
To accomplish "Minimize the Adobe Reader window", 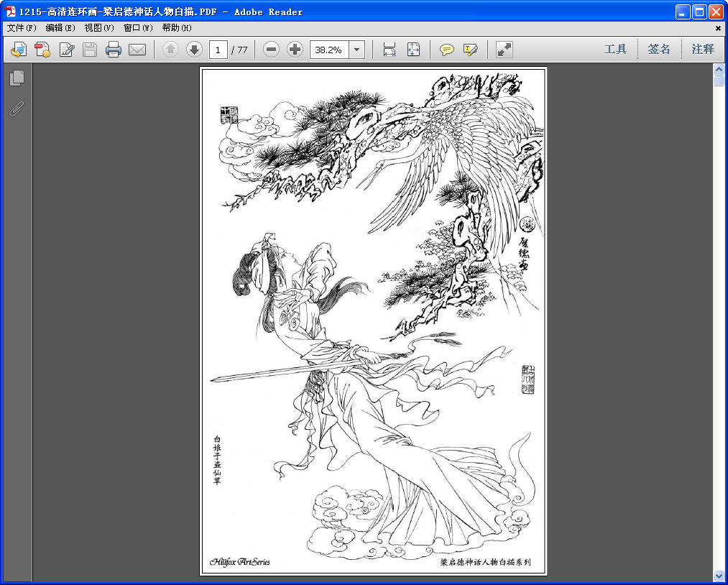I will pyautogui.click(x=683, y=11).
